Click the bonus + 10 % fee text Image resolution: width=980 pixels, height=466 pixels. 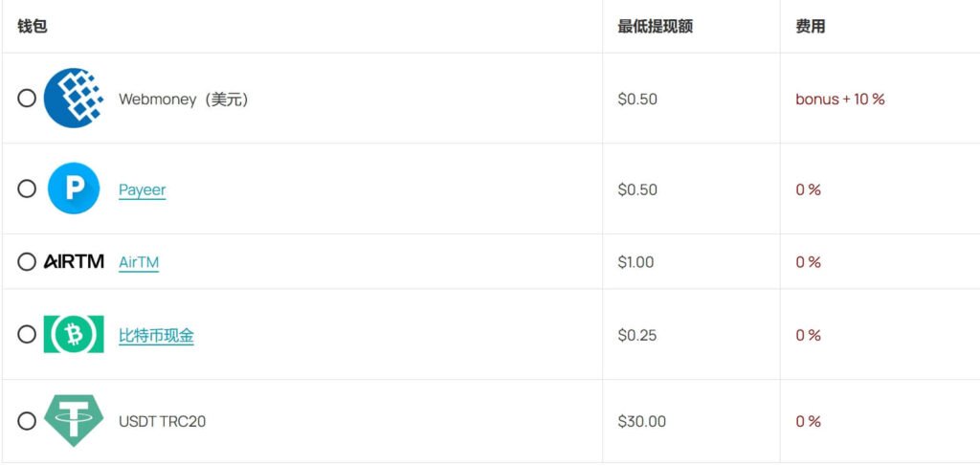(839, 99)
